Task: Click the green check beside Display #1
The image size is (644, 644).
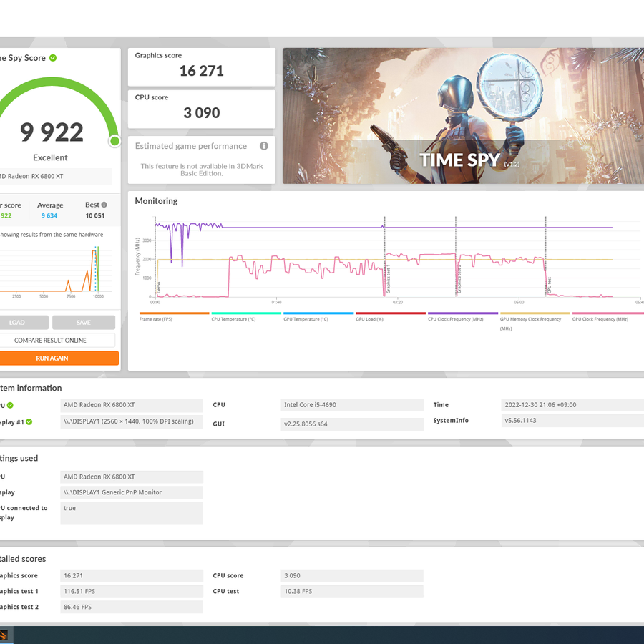Action: 29,421
